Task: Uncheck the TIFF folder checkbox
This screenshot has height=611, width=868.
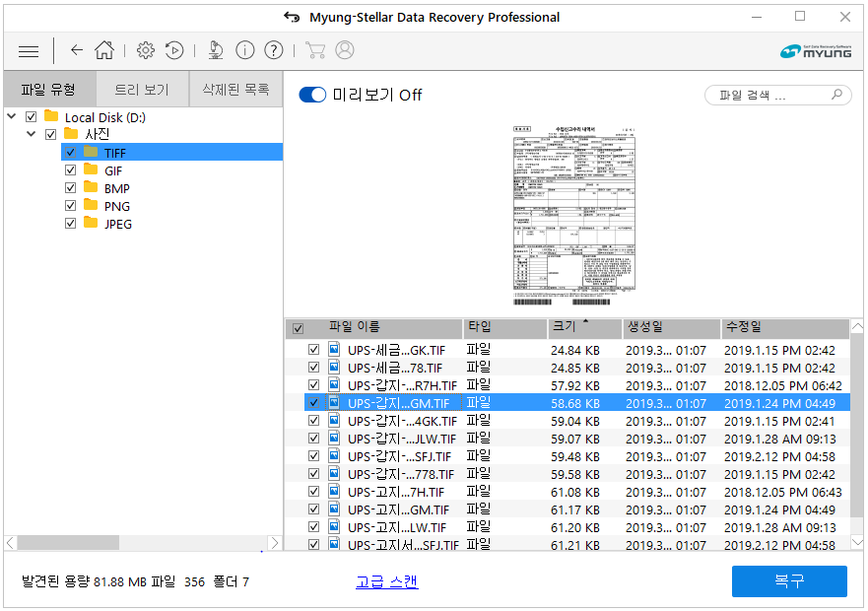Action: coord(70,153)
